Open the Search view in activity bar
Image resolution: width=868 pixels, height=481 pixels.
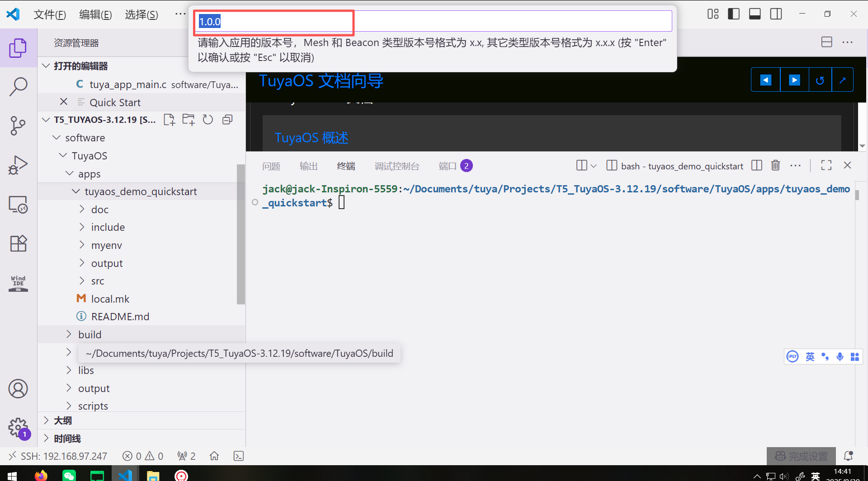(x=18, y=87)
